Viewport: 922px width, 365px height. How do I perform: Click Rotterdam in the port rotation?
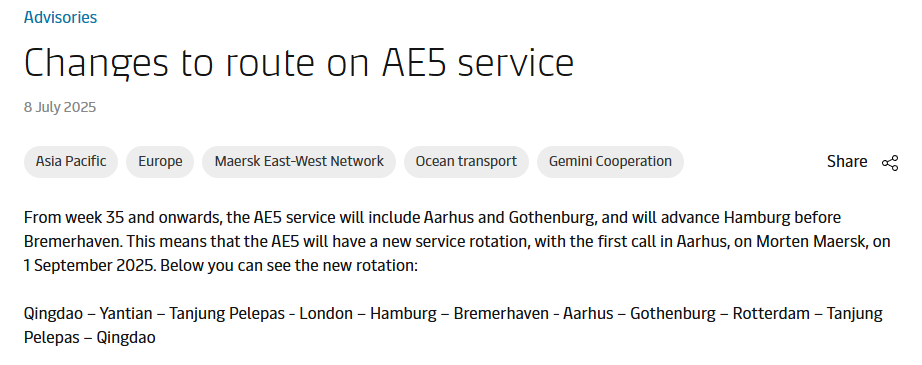(x=771, y=314)
